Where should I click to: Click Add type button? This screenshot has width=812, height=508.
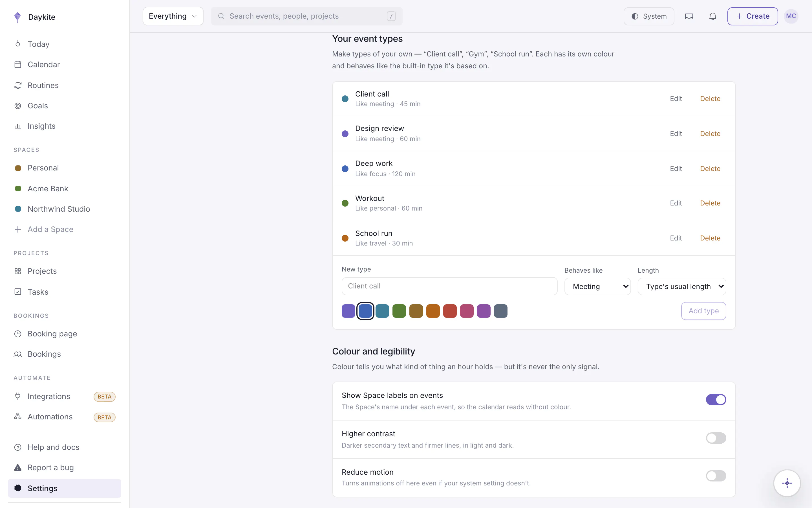(x=704, y=311)
